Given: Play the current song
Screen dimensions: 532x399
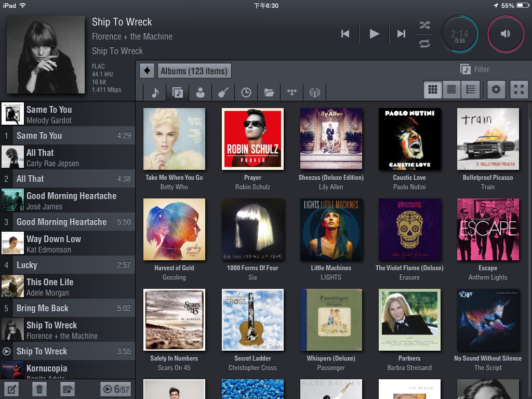Looking at the screenshot, I should pyautogui.click(x=374, y=34).
